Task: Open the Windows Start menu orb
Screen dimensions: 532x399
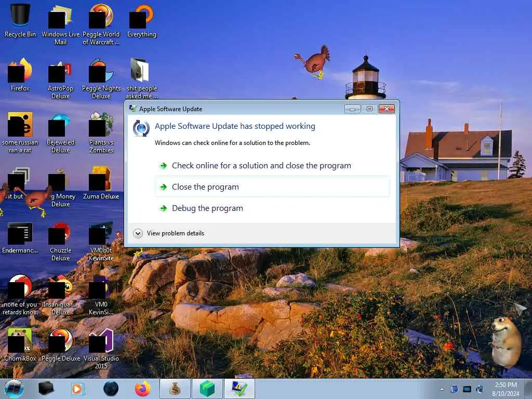Action: click(x=14, y=389)
